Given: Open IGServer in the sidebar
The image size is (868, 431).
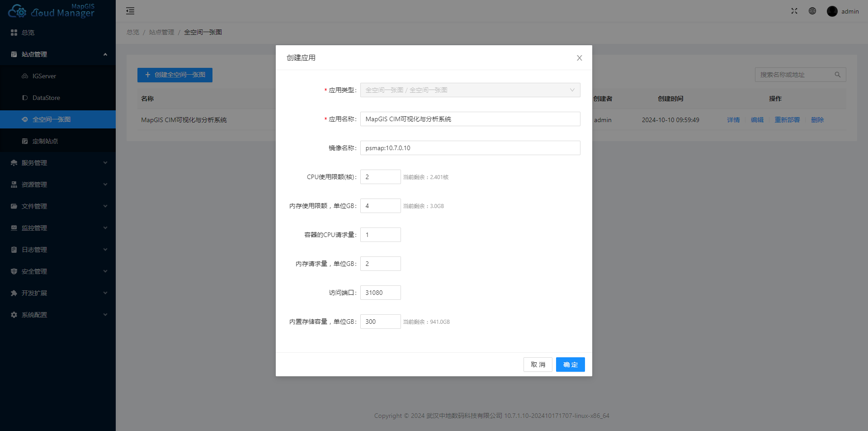Looking at the screenshot, I should [58, 76].
